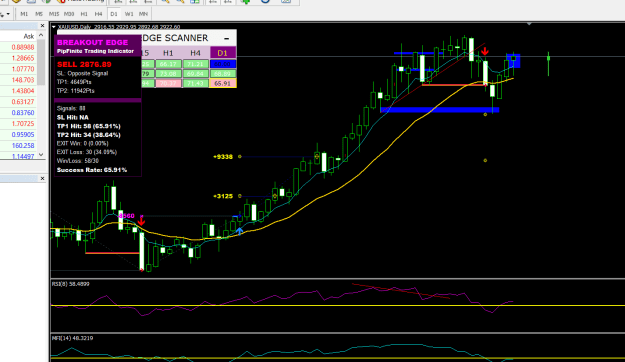Screen dimensions: 625x362
Task: Select Ask price 0.83760
Action: pyautogui.click(x=23, y=113)
